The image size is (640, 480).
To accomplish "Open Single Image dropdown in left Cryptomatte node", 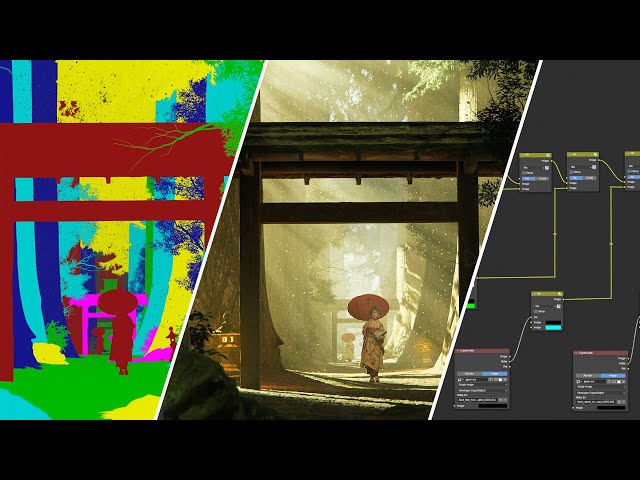I will click(x=482, y=385).
